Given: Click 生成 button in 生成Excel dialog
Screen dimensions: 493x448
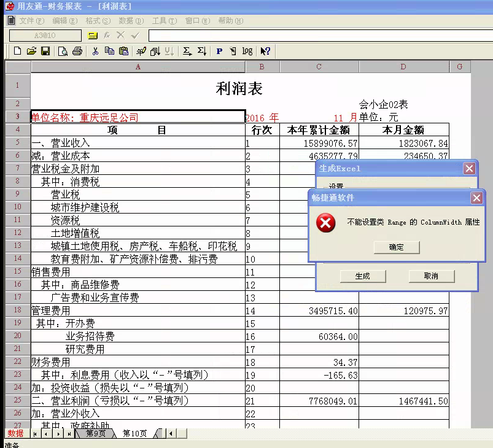Looking at the screenshot, I should (x=362, y=276).
